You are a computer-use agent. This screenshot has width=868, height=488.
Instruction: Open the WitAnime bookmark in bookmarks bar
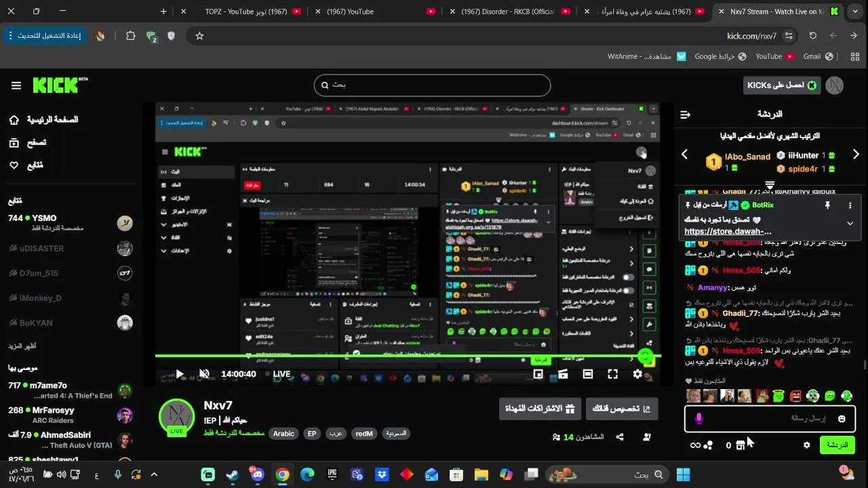647,57
